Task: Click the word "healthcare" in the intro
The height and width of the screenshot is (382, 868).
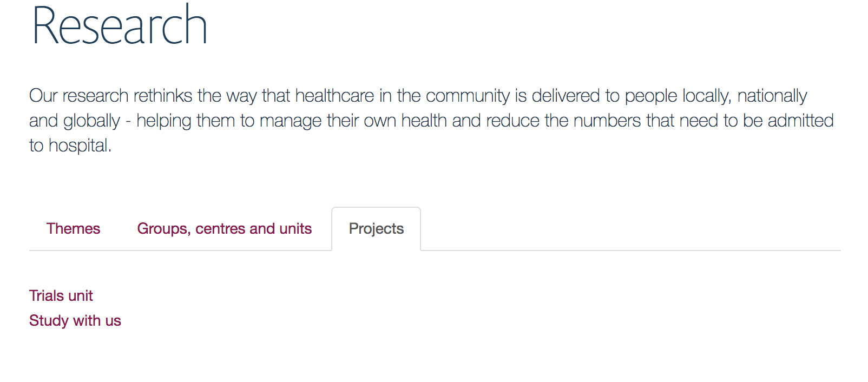Action: pos(334,96)
